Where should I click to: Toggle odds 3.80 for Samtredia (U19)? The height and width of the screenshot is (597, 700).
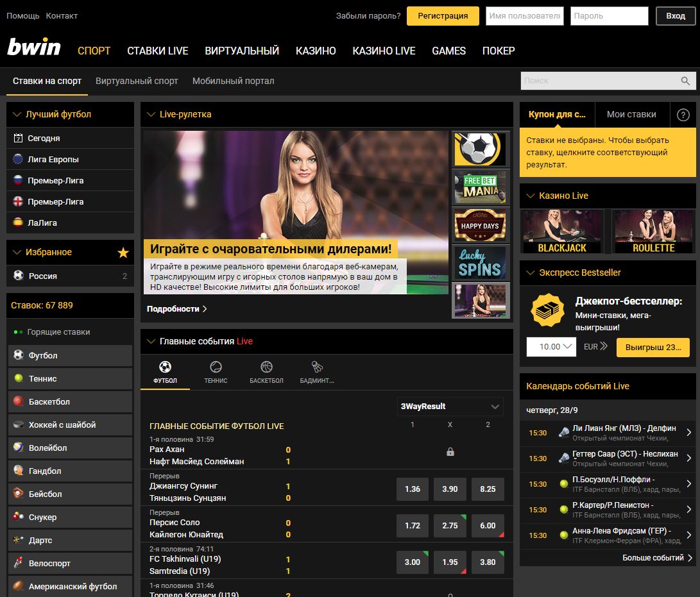(x=488, y=562)
